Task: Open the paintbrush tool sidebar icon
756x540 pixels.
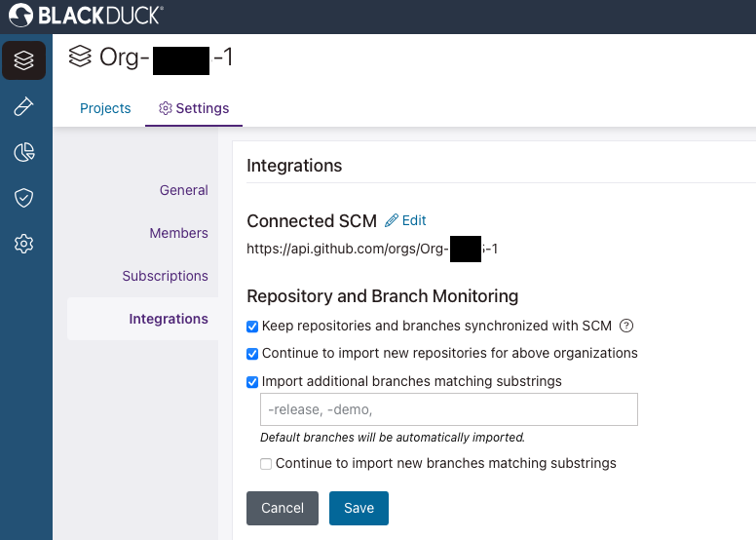Action: 24,106
